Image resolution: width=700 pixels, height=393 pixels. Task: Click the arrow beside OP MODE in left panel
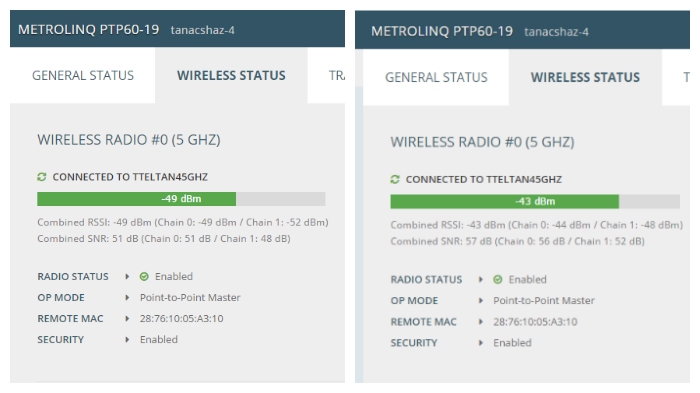[127, 297]
